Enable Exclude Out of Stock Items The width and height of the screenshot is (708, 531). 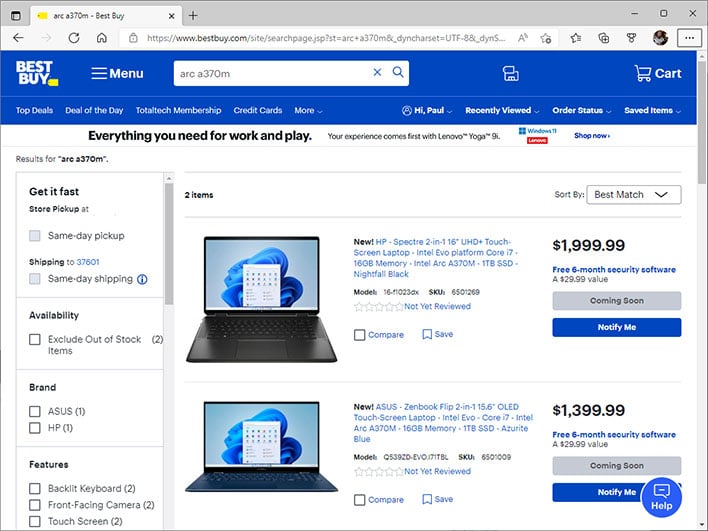pyautogui.click(x=35, y=340)
